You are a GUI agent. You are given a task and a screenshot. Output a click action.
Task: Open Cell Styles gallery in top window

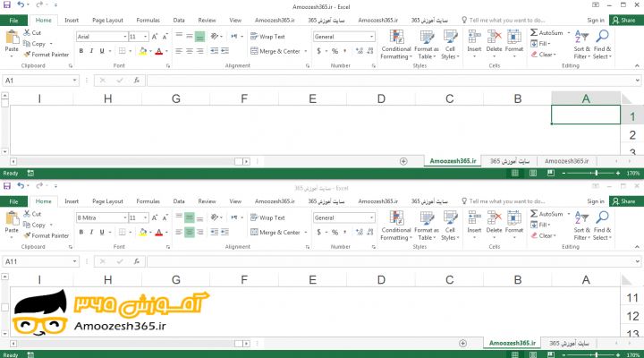[450, 45]
